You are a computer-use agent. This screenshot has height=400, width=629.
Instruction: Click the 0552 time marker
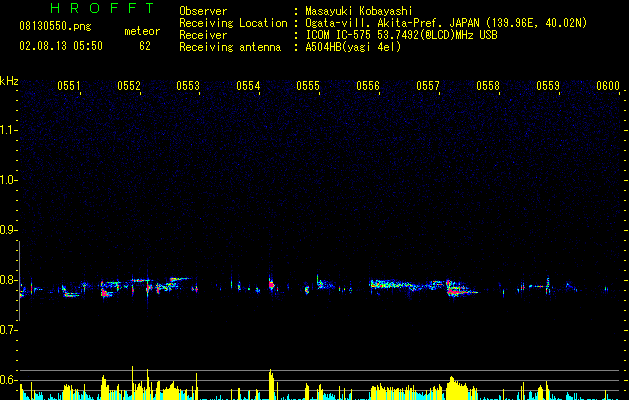click(x=128, y=86)
